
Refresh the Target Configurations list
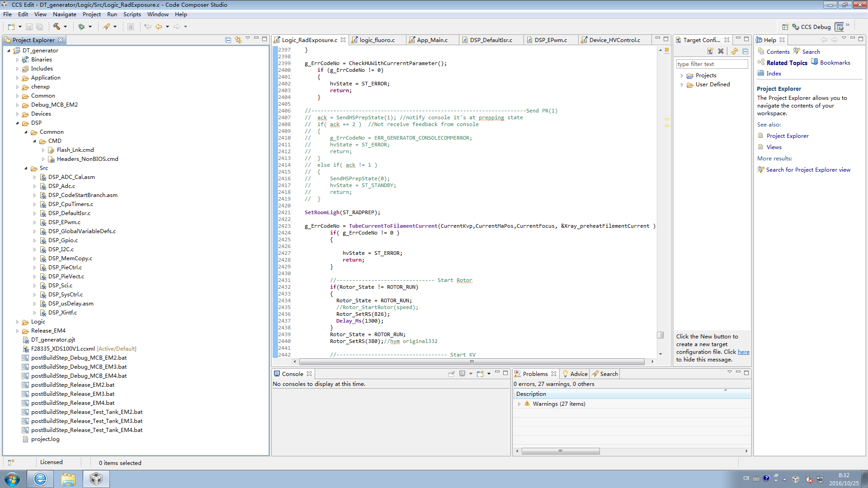[735, 52]
